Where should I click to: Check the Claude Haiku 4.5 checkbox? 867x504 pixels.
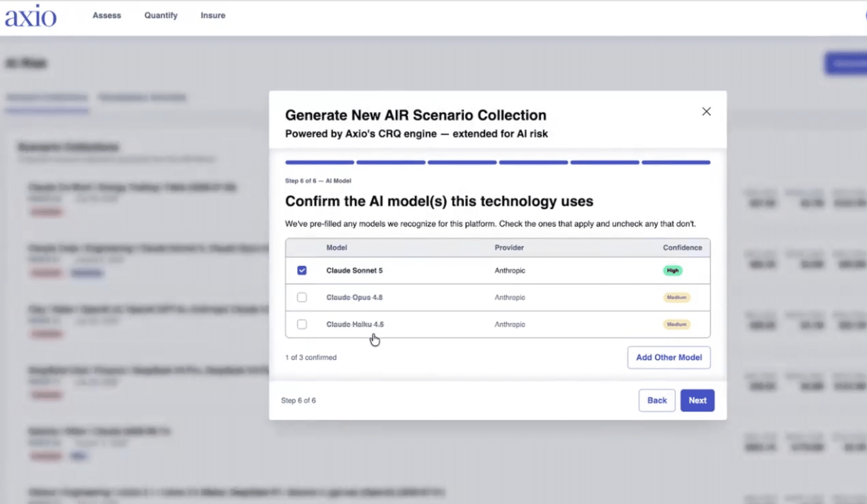point(302,324)
